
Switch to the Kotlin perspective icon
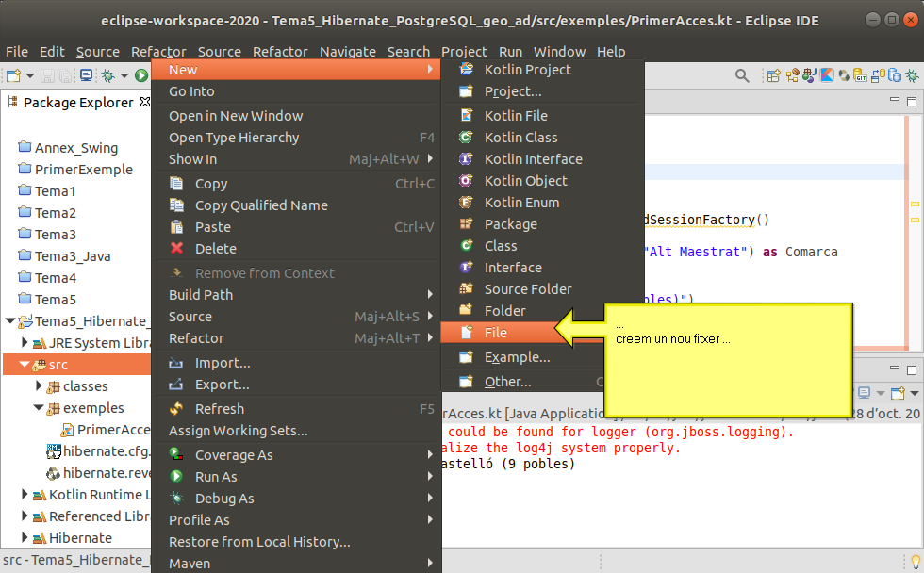pyautogui.click(x=827, y=75)
